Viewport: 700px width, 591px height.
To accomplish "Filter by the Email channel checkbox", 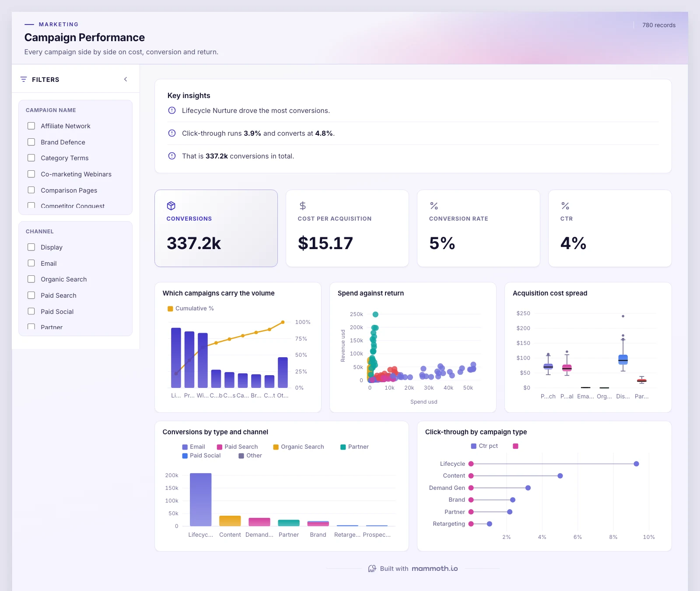I will pyautogui.click(x=31, y=263).
